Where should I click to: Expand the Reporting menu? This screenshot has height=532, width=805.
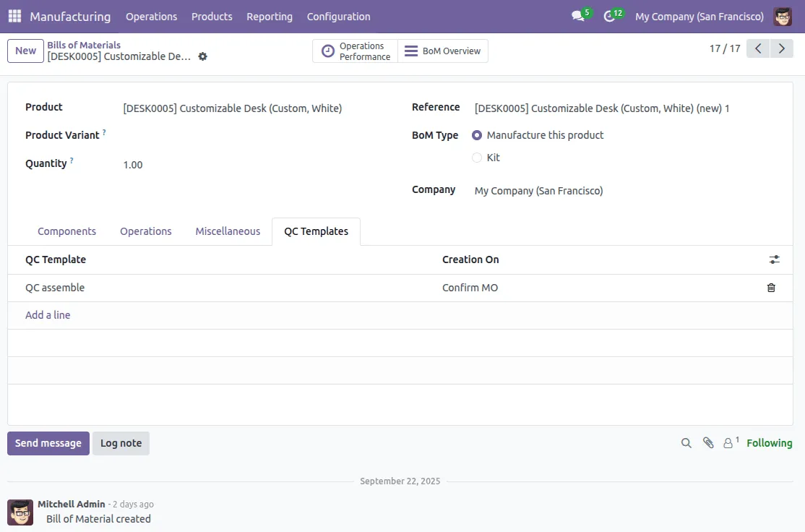270,16
